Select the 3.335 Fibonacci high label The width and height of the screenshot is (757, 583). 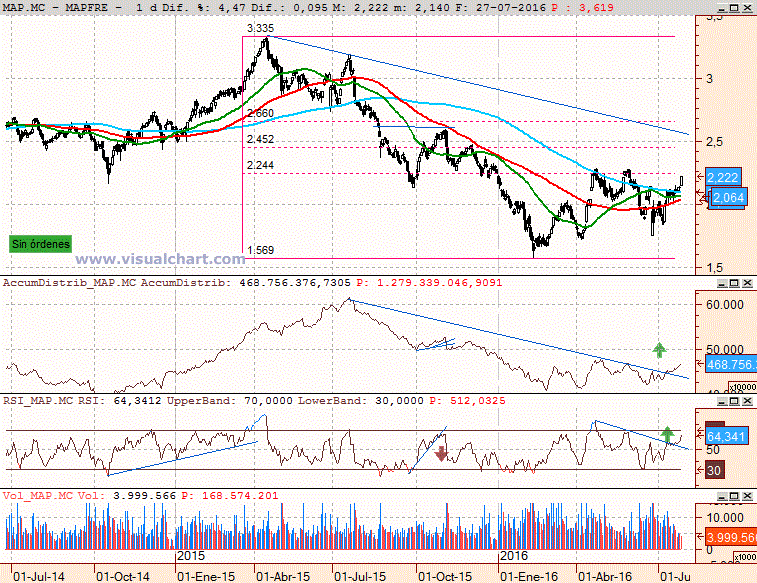click(260, 28)
